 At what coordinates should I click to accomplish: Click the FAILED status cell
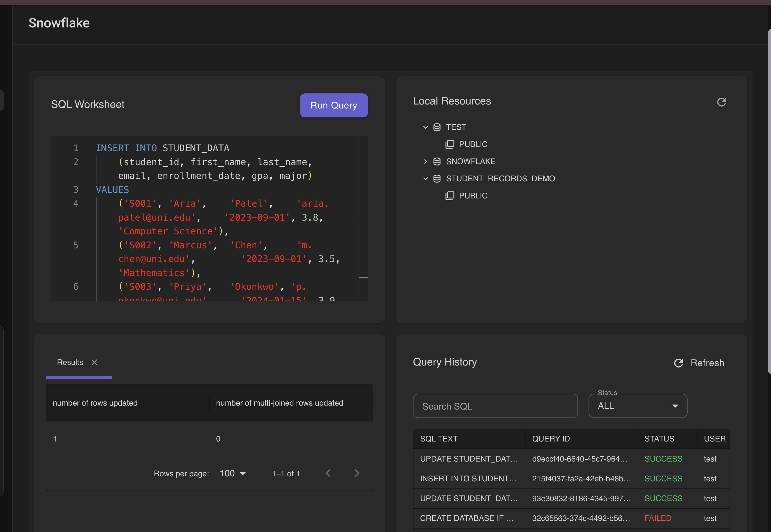pyautogui.click(x=658, y=518)
